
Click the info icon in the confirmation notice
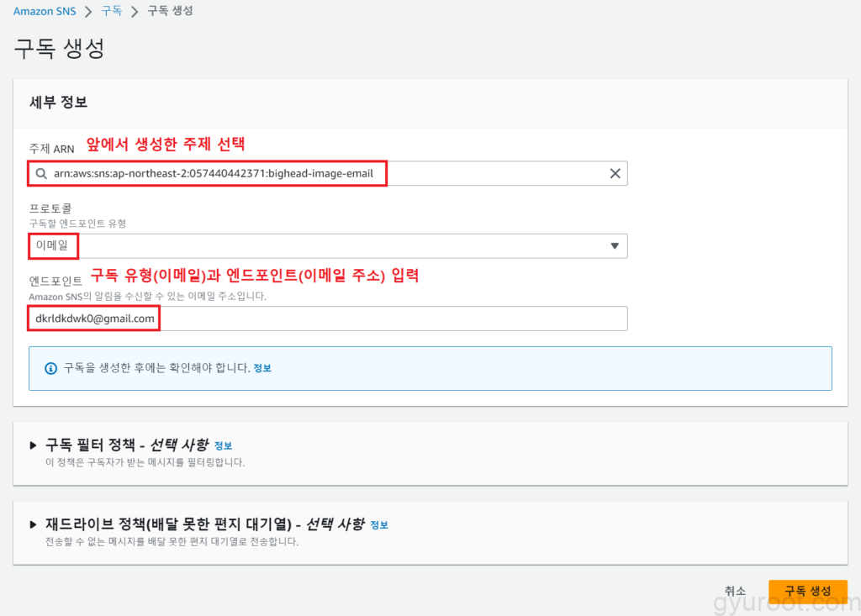tap(50, 368)
